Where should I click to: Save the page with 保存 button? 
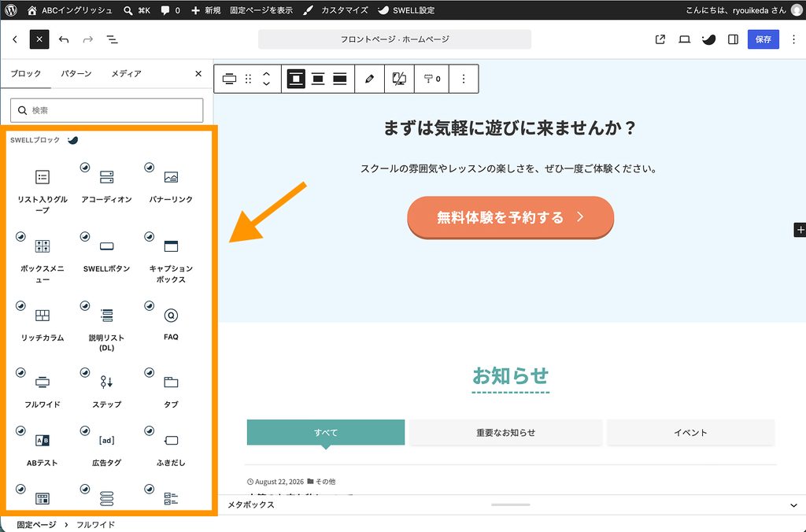click(x=763, y=39)
